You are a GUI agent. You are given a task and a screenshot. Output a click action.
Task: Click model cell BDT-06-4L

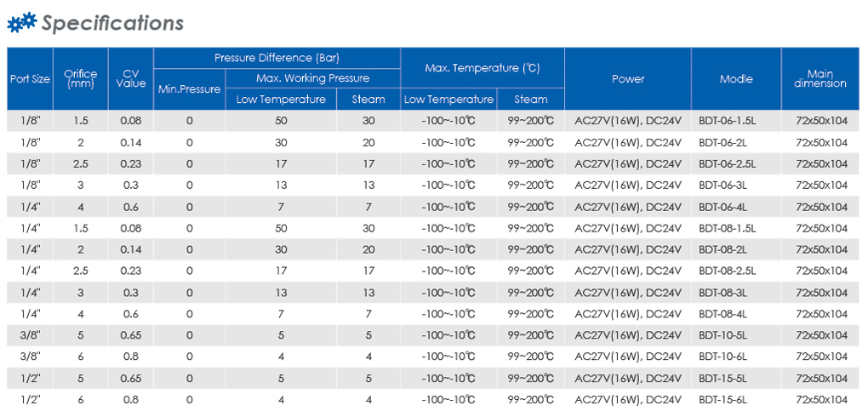723,207
